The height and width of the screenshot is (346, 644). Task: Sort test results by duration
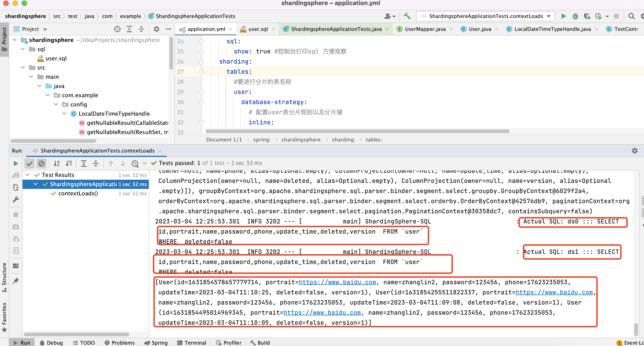pos(69,164)
